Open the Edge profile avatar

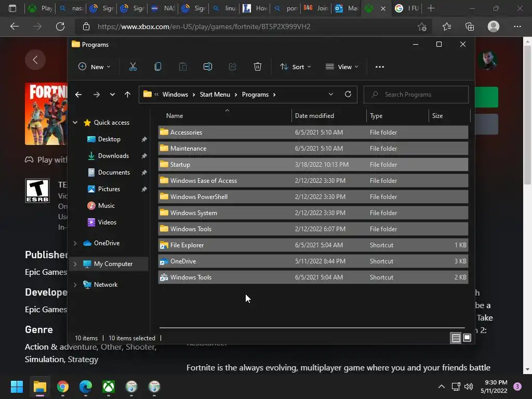(494, 26)
